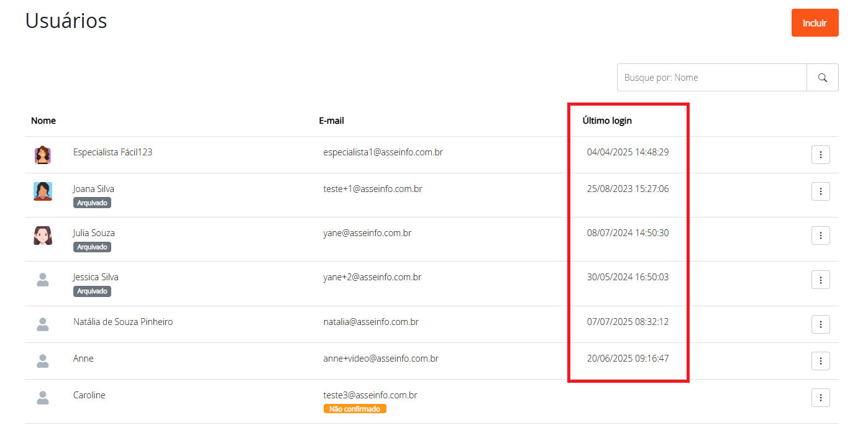Click Anne's default user icon
Image resolution: width=868 pixels, height=430 pixels.
pyautogui.click(x=43, y=361)
